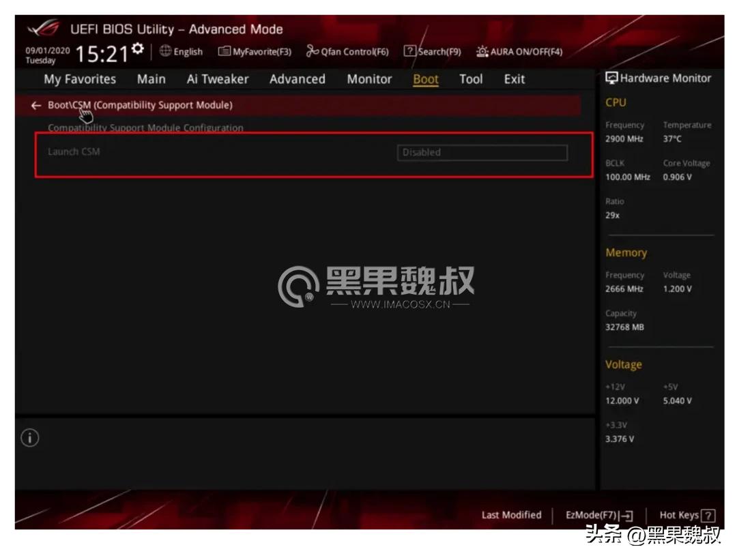Expand Compatibility Support Module Configuration

[x=145, y=128]
